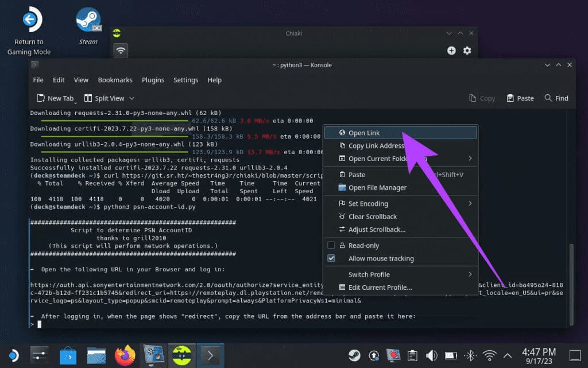Select Paste in the context menu
The height and width of the screenshot is (368, 588).
tap(400, 175)
